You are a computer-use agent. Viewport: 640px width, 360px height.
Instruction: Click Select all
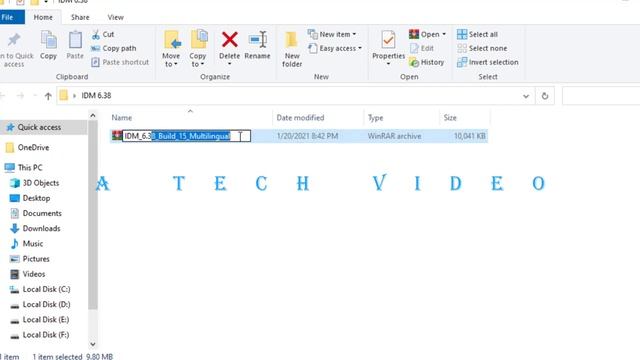(x=477, y=34)
